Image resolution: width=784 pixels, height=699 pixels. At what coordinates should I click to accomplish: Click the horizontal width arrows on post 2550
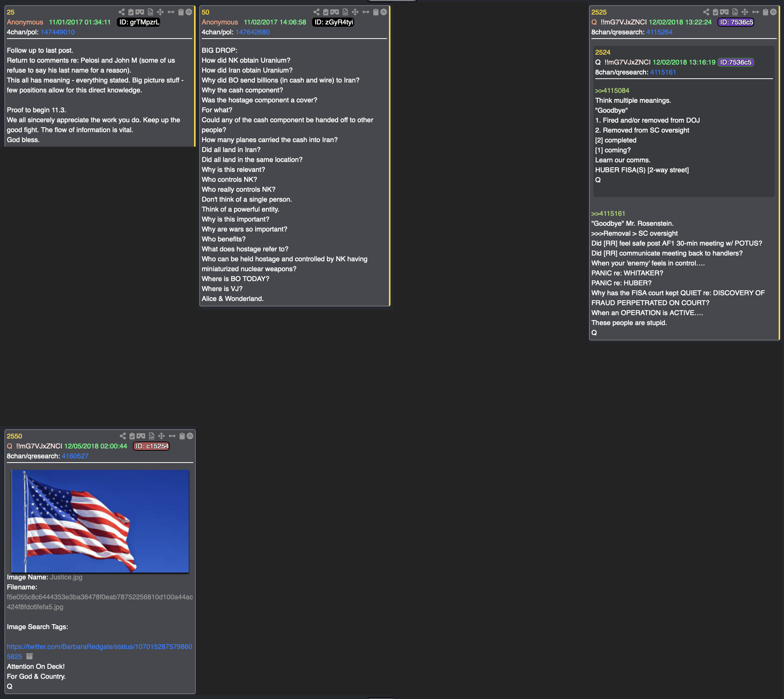click(172, 436)
